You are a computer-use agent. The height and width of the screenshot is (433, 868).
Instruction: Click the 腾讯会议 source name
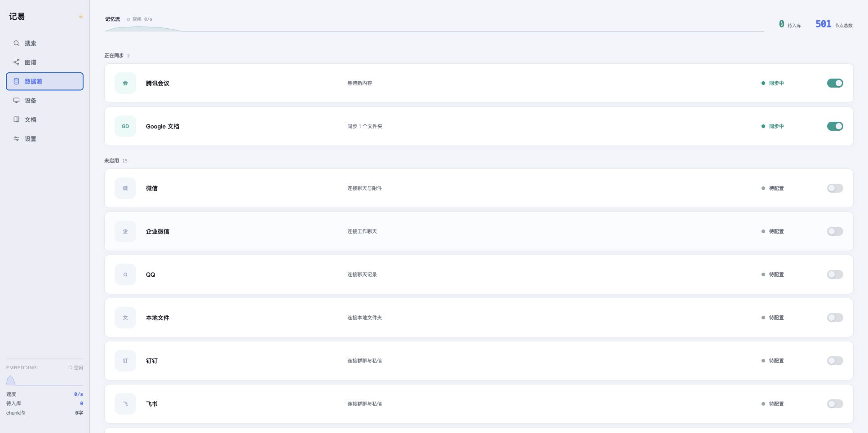click(x=158, y=83)
